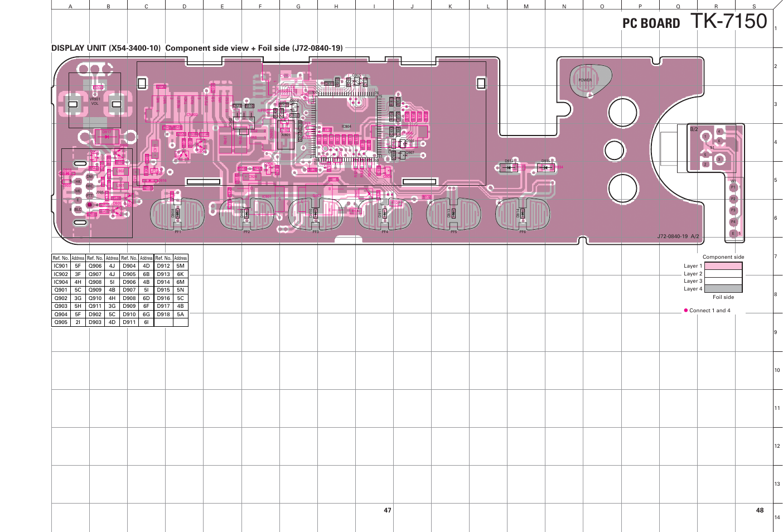The width and height of the screenshot is (783, 532).
Task: Click the 'VR901 VOL' label
Action: (x=95, y=101)
